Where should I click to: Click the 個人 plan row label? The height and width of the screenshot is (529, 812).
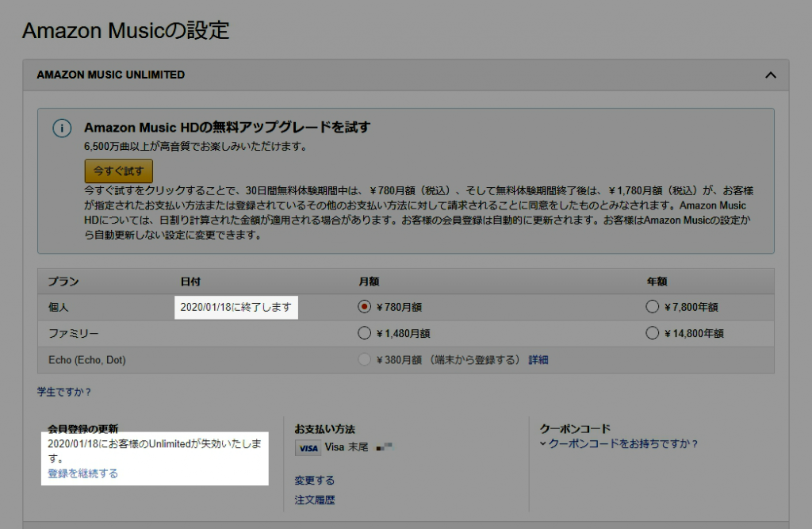[59, 307]
